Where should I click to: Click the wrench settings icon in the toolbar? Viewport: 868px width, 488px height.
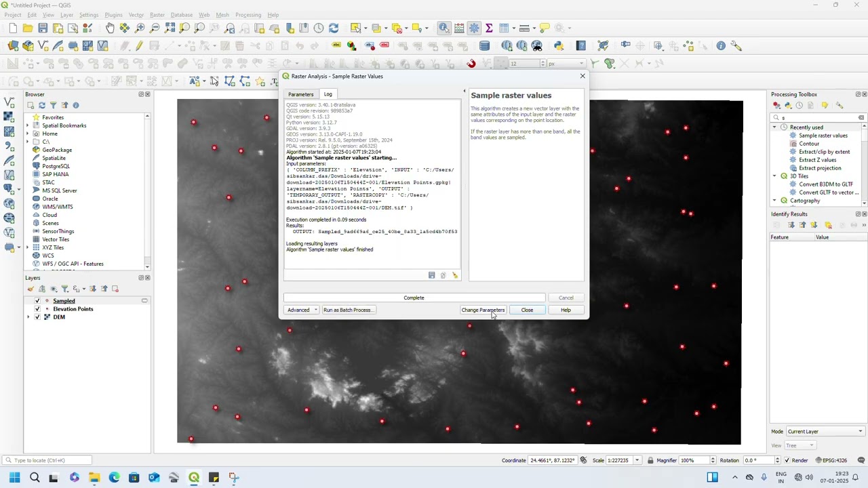(x=736, y=45)
